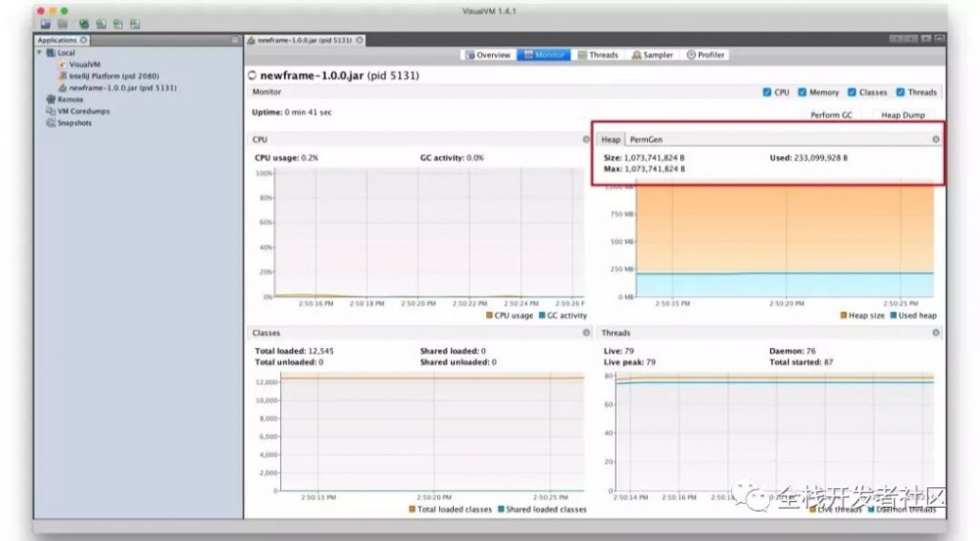Click the IntelliJ Platform application icon
This screenshot has width=980, height=541.
tap(63, 76)
